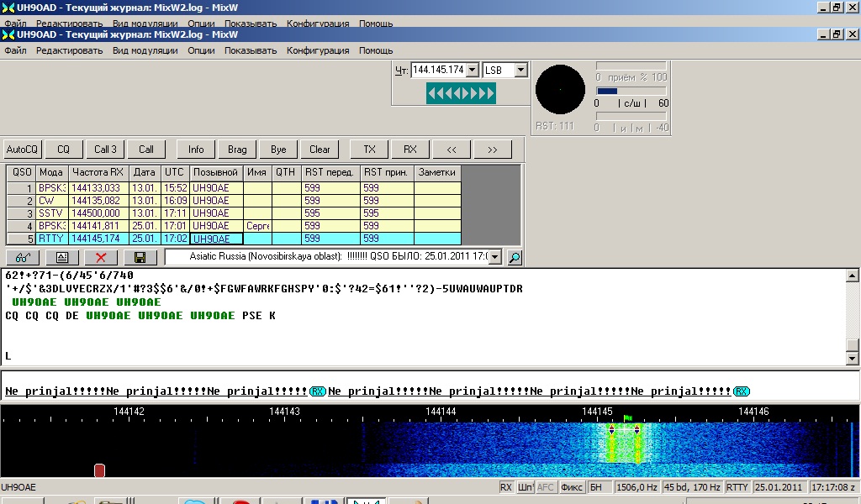Delete QSO with the red X icon

[101, 257]
